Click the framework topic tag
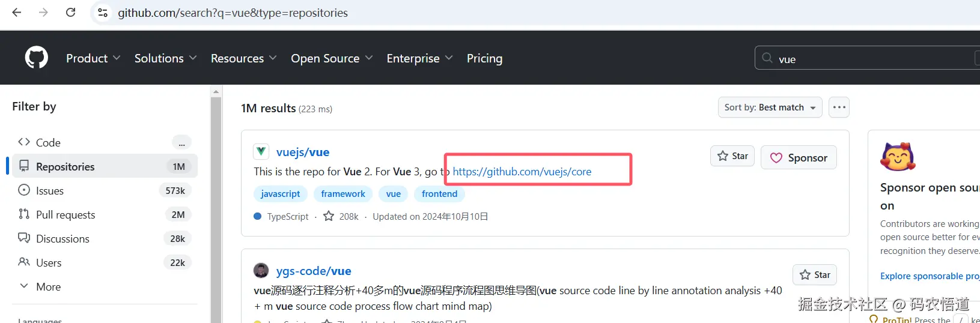This screenshot has height=323, width=980. pos(343,194)
